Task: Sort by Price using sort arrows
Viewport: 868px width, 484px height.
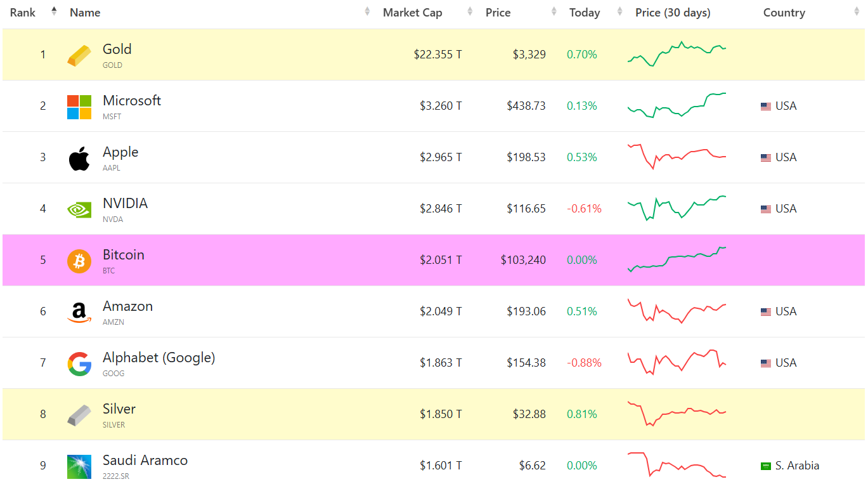Action: pyautogui.click(x=554, y=12)
